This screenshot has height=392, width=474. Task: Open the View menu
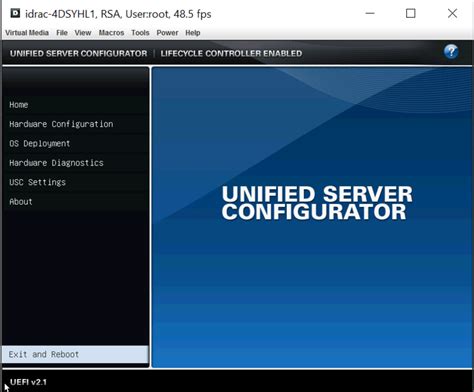coord(83,33)
